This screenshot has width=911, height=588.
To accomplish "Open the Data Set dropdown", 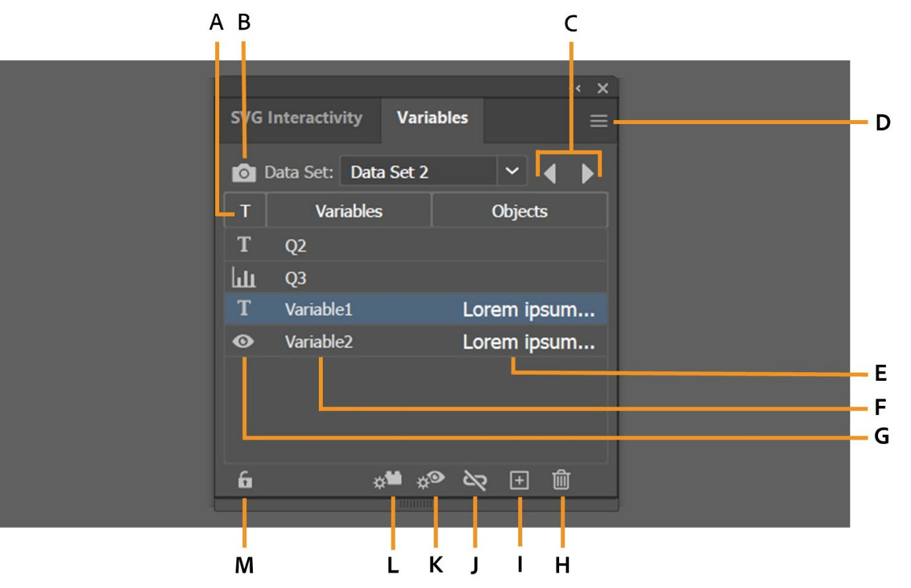I will pos(512,170).
